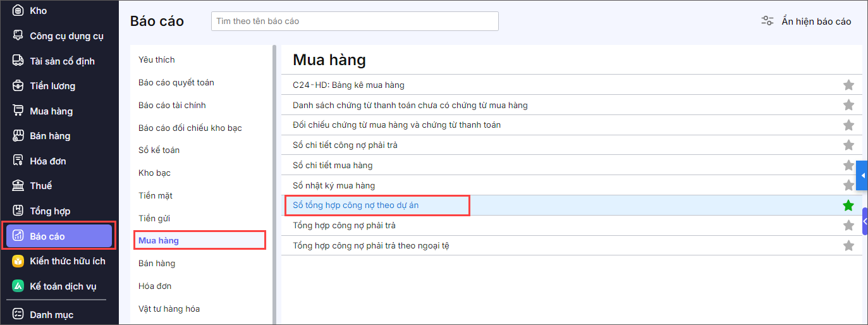Open Sổ nhật ký mua hàng report

click(x=334, y=185)
